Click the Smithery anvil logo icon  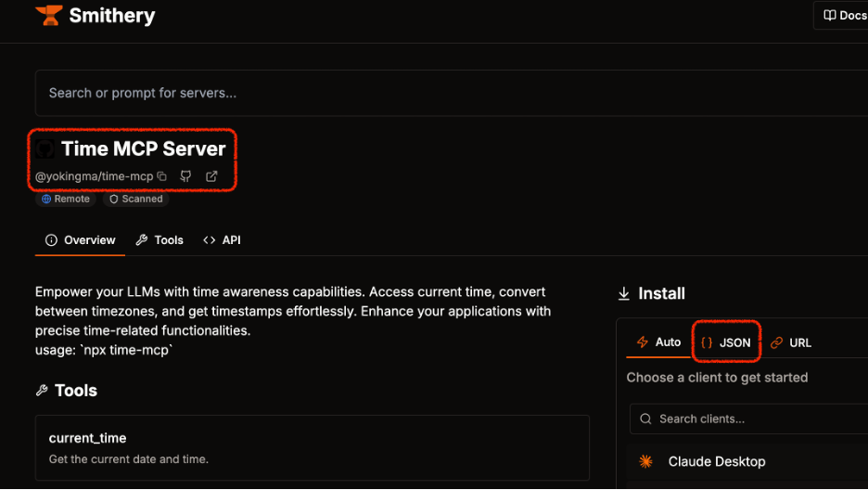(x=49, y=16)
